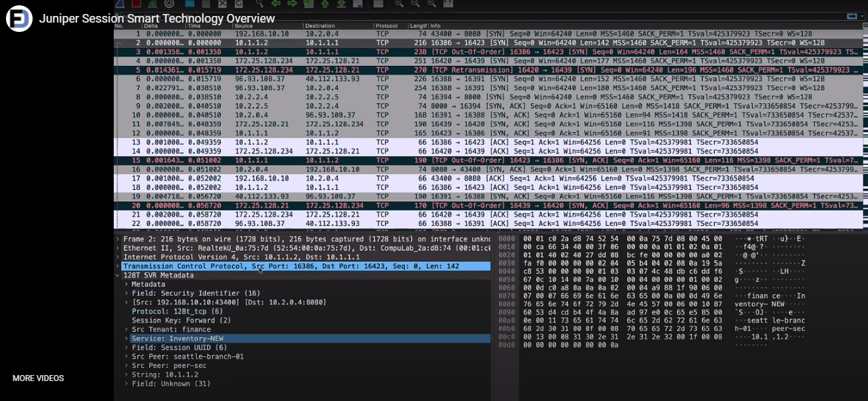Open capture options via the gear icon

(x=168, y=4)
